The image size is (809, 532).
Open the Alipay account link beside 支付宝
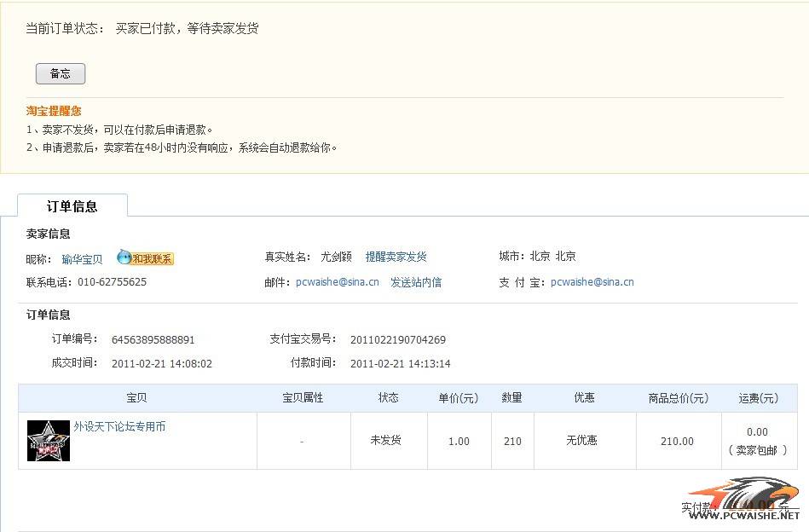pos(592,282)
